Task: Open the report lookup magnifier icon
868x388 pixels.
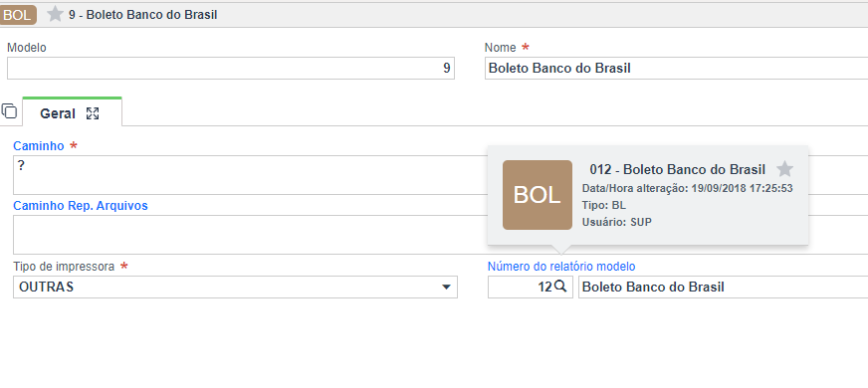Action: click(x=560, y=287)
